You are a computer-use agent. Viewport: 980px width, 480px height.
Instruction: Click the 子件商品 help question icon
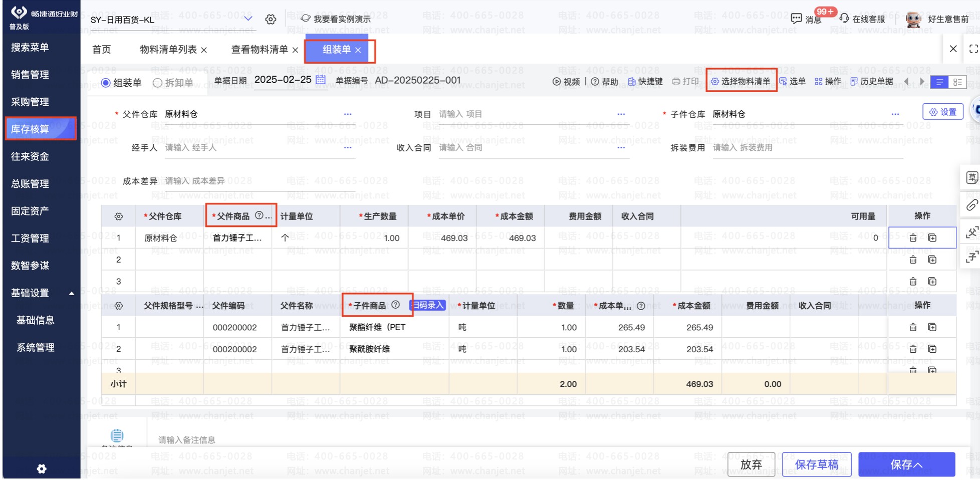click(x=395, y=305)
